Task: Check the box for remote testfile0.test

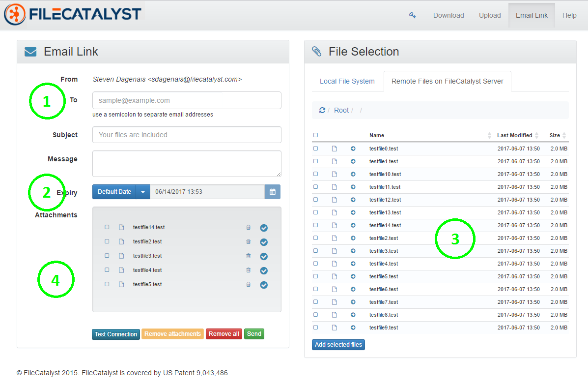Action: (x=315, y=149)
